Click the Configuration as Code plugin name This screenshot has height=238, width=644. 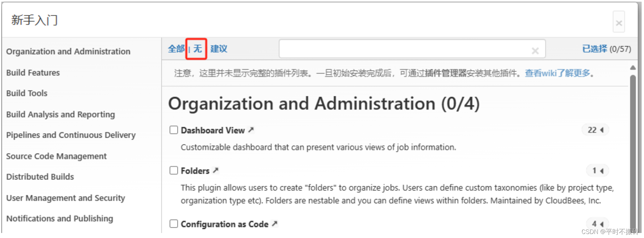[224, 224]
